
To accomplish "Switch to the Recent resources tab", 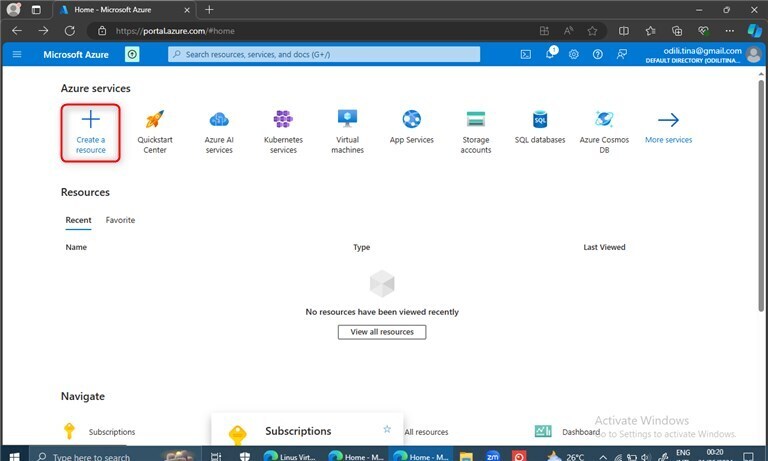I will tap(78, 220).
